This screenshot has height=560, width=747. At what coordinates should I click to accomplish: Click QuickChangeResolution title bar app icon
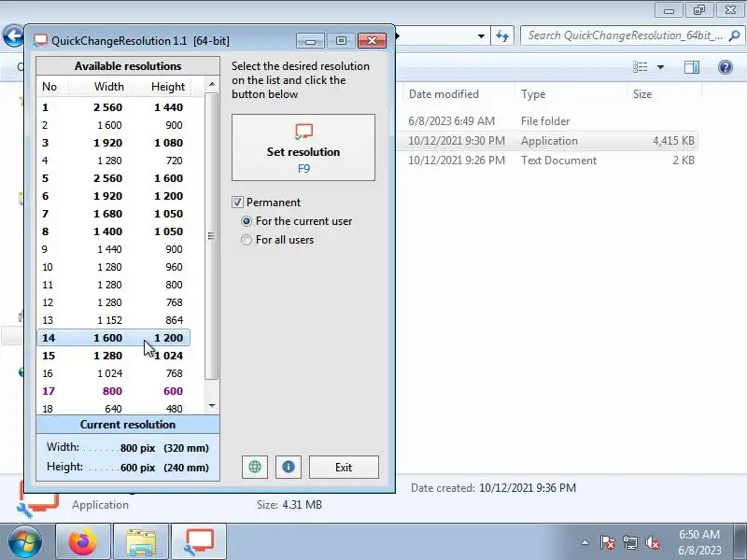click(40, 40)
